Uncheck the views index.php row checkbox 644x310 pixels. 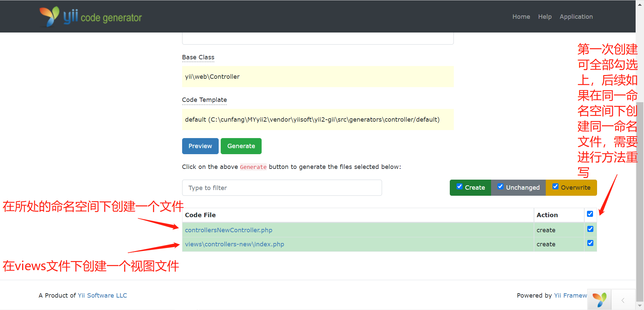click(x=590, y=243)
